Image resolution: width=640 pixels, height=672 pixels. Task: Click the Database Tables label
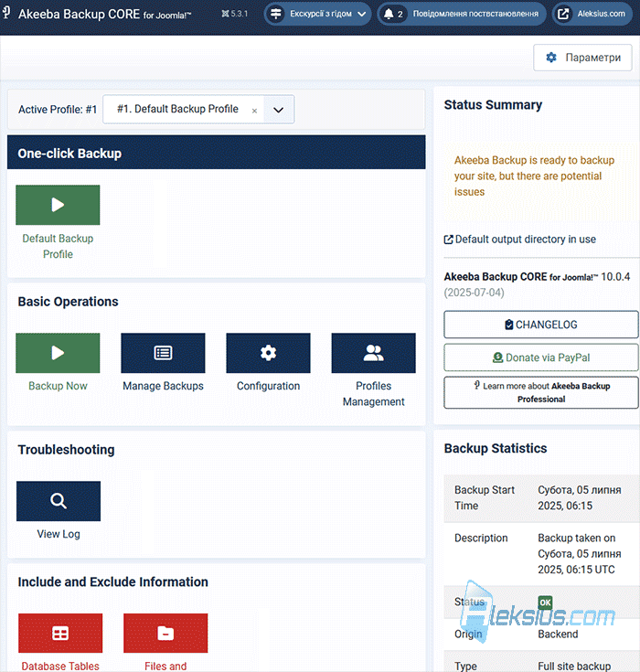pyautogui.click(x=60, y=666)
